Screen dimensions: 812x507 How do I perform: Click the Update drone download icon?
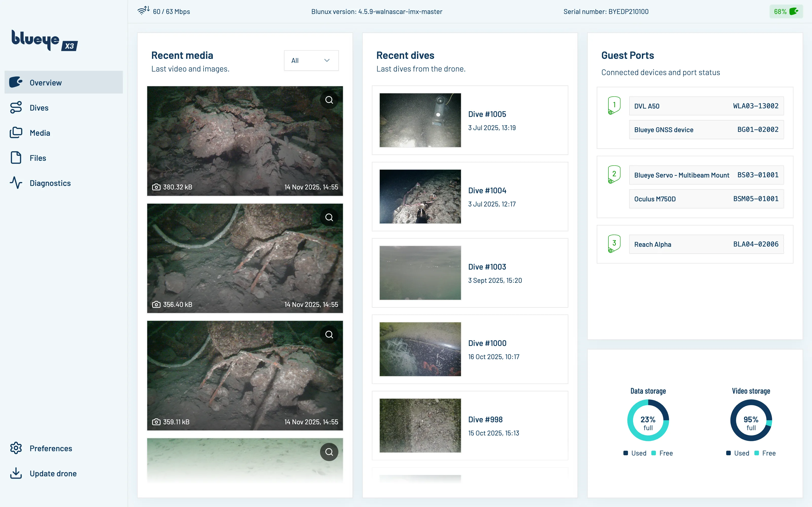click(x=16, y=473)
